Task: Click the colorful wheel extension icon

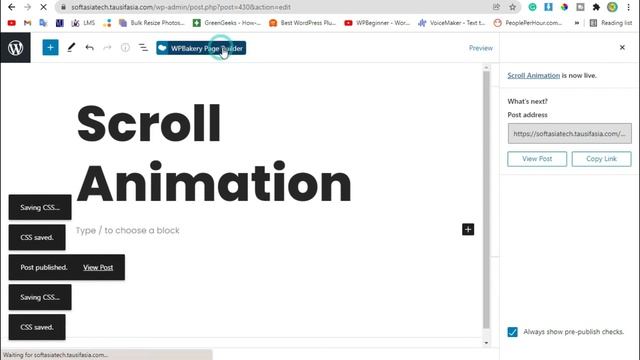Action: tap(564, 7)
